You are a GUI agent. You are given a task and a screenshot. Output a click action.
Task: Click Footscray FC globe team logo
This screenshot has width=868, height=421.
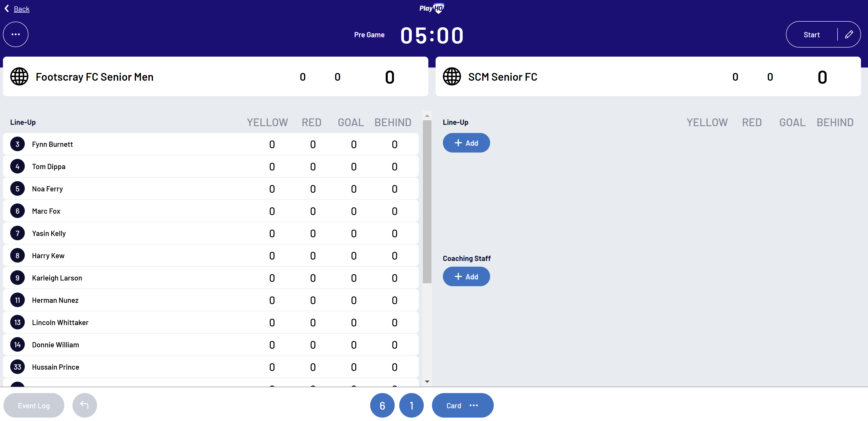tap(19, 77)
